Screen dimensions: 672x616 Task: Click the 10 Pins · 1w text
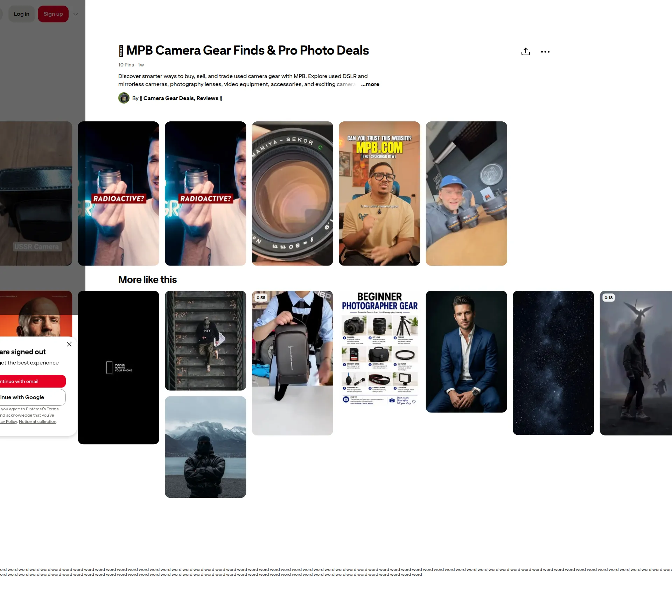(131, 65)
